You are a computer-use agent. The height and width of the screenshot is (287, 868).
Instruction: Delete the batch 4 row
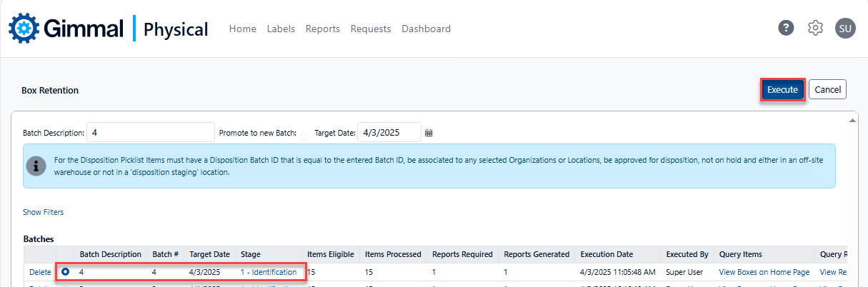[40, 272]
